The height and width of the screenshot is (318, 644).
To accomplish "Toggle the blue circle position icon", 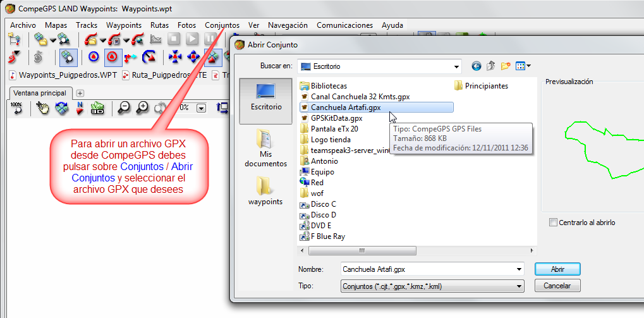I will point(94,58).
